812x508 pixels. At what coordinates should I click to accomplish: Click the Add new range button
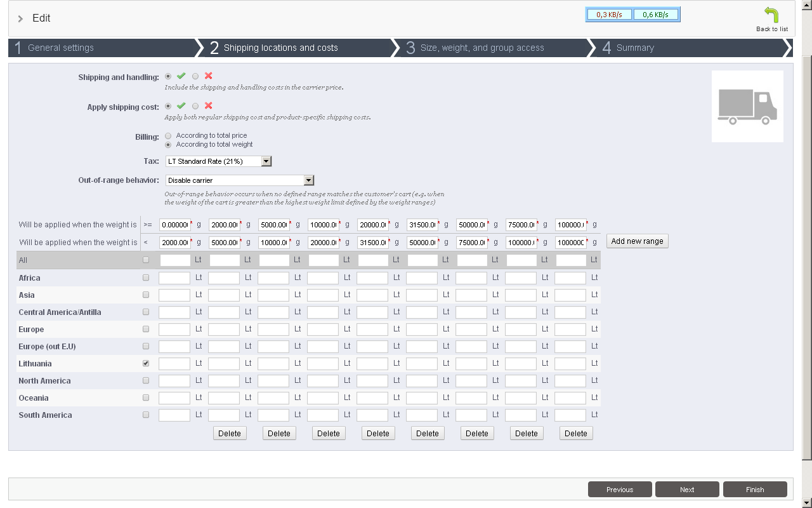click(637, 241)
